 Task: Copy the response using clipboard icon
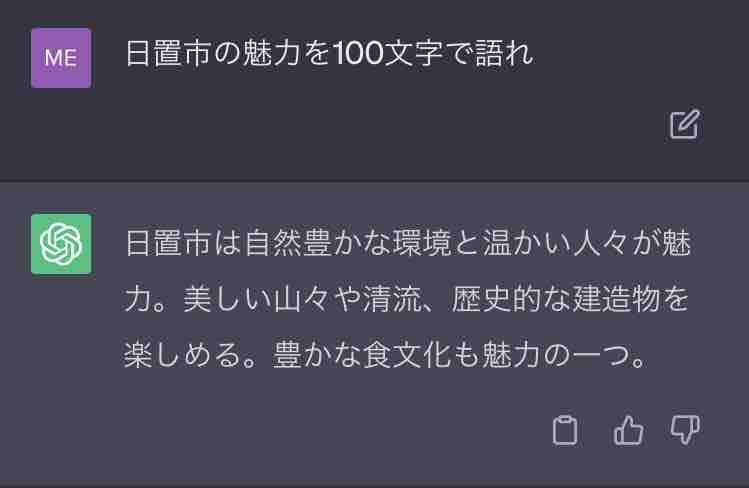pyautogui.click(x=565, y=430)
